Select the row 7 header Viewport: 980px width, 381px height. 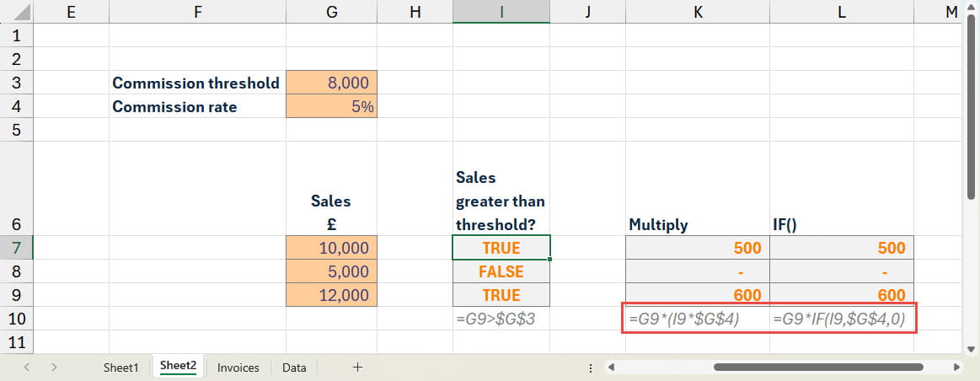pos(16,248)
